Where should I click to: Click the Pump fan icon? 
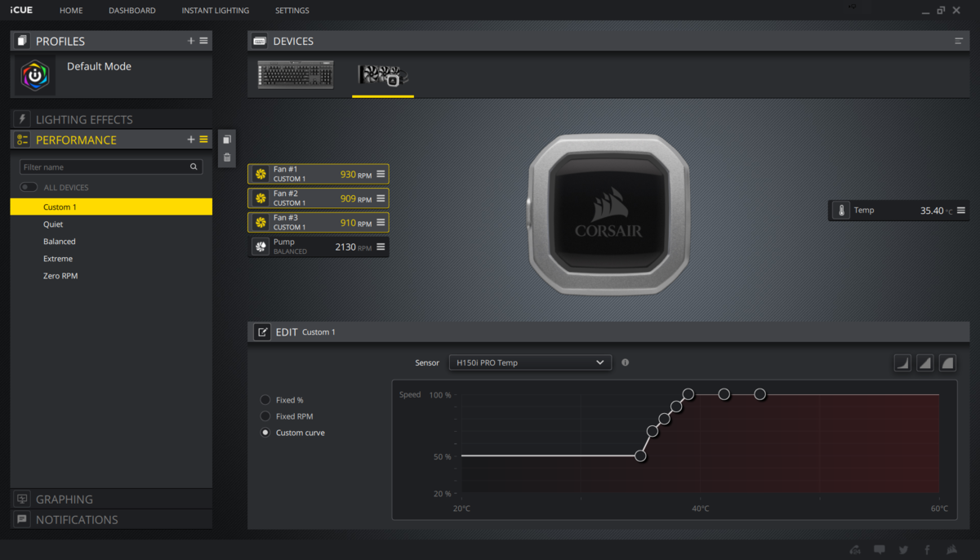coord(261,247)
